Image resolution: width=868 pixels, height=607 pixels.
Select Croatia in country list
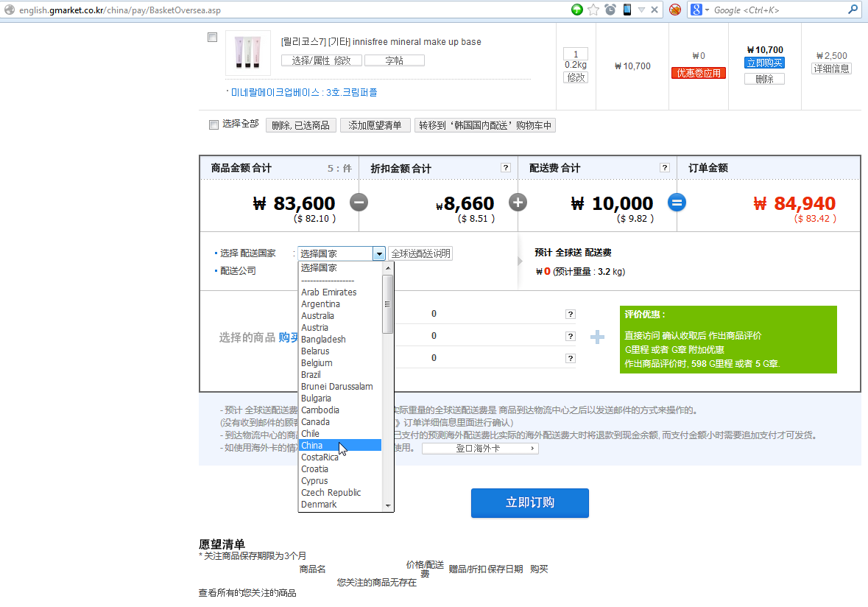pos(340,469)
